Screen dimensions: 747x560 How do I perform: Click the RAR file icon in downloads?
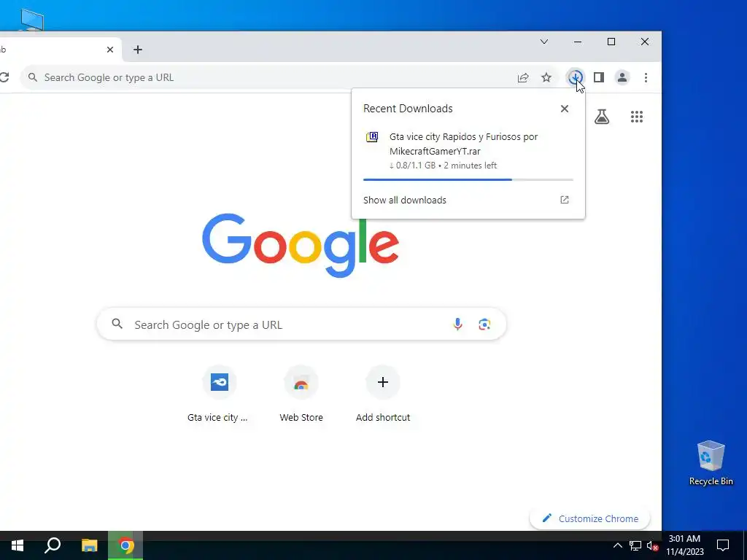pyautogui.click(x=372, y=137)
